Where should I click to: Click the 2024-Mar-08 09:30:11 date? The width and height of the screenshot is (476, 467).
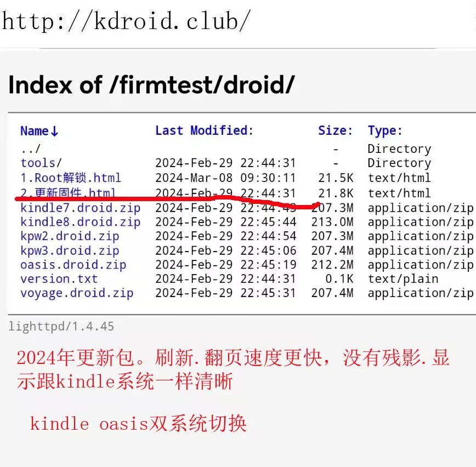tap(225, 178)
